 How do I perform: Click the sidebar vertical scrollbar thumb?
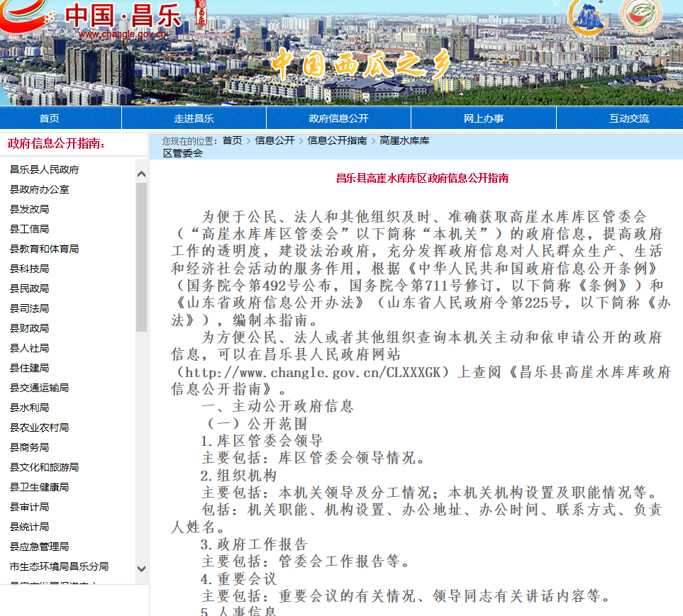[x=141, y=255]
